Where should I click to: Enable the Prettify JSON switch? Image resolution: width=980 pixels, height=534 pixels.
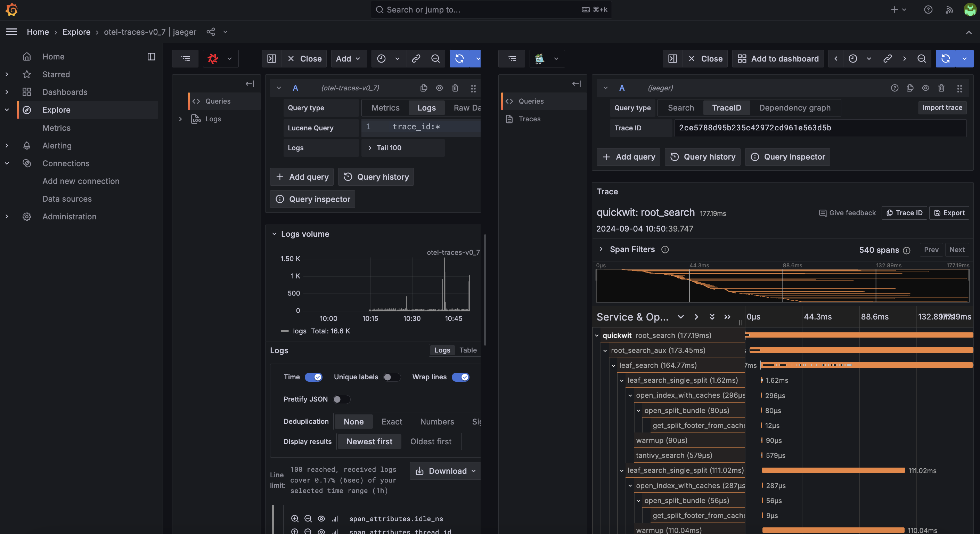[341, 399]
